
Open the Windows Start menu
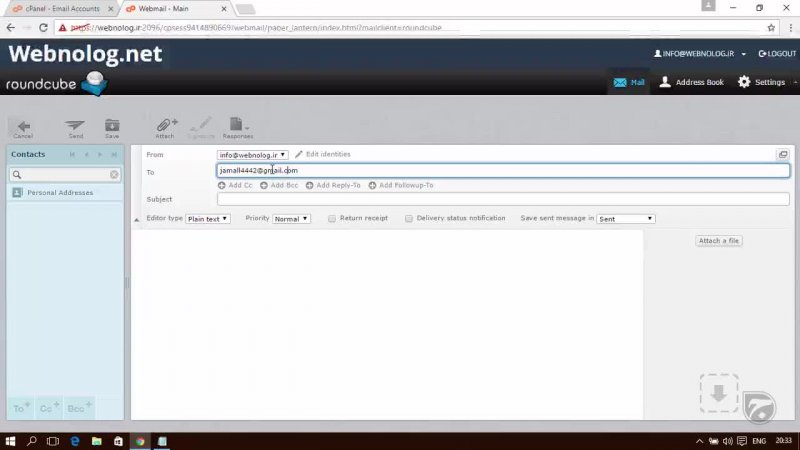coord(11,440)
